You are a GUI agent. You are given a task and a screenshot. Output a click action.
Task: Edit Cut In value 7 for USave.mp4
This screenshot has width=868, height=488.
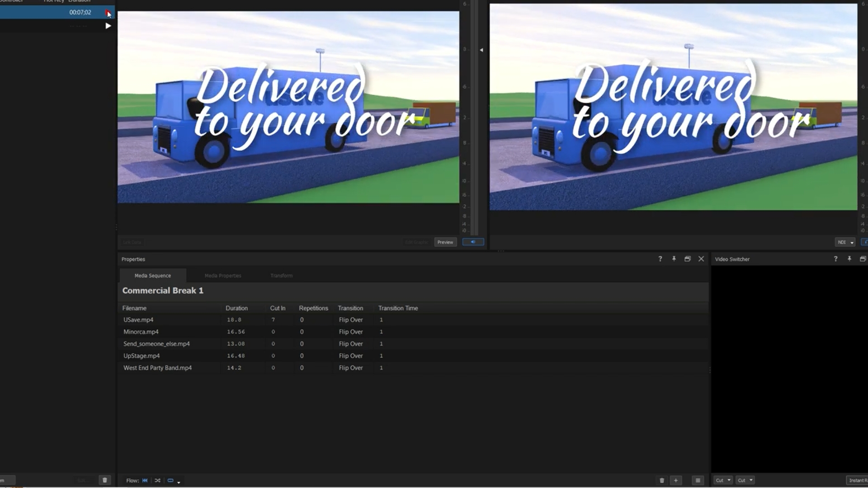273,320
